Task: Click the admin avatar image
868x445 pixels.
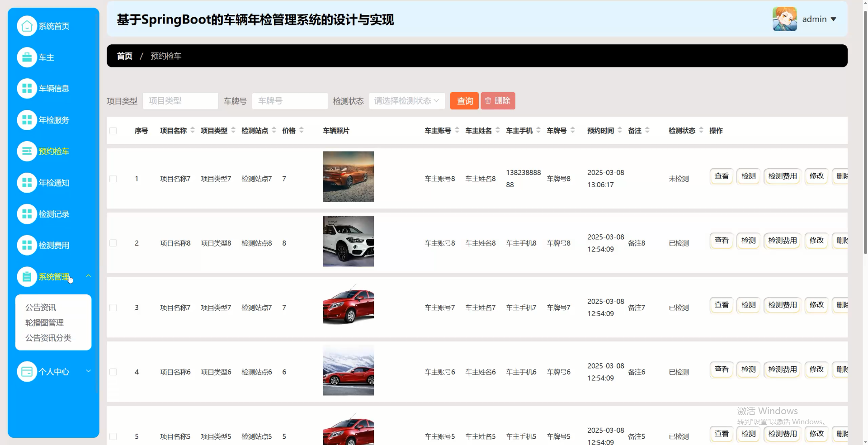Action: pyautogui.click(x=784, y=19)
